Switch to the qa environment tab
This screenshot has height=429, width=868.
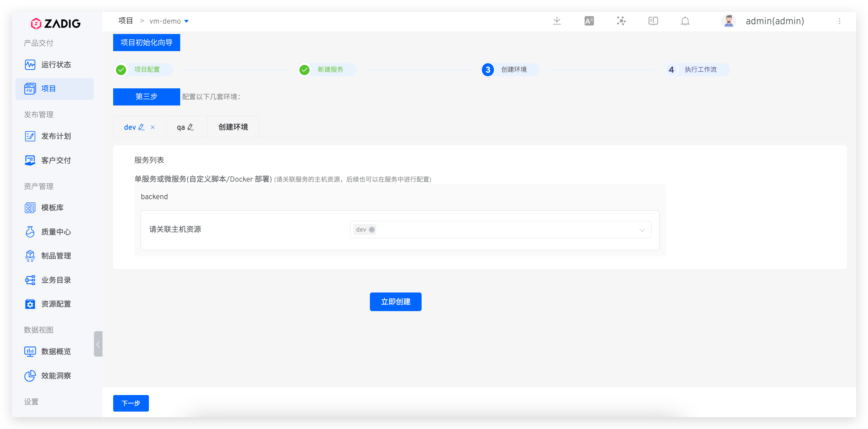point(181,127)
